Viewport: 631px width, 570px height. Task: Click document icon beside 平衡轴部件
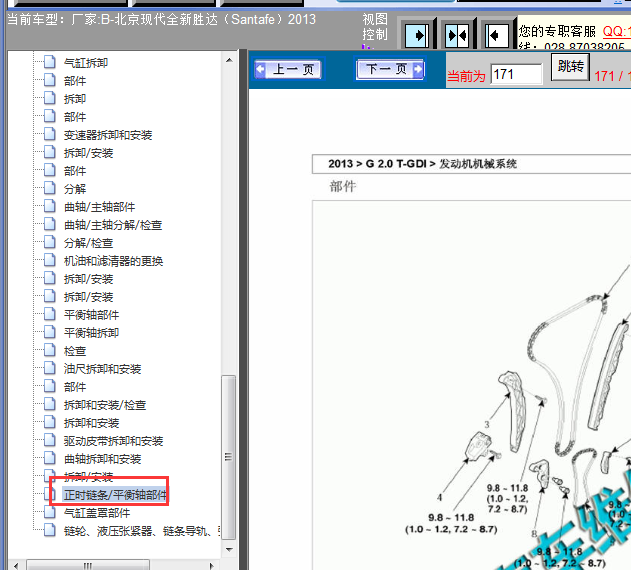tap(49, 314)
